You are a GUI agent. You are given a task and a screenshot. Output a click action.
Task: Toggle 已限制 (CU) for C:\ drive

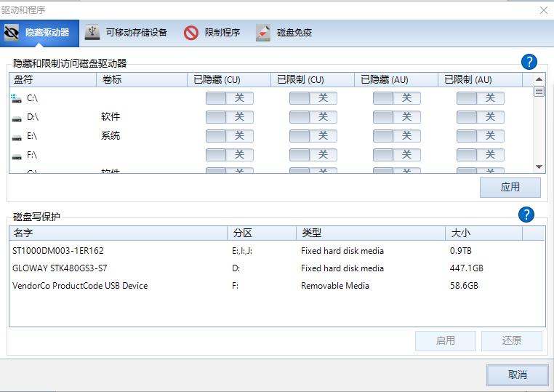pyautogui.click(x=313, y=98)
